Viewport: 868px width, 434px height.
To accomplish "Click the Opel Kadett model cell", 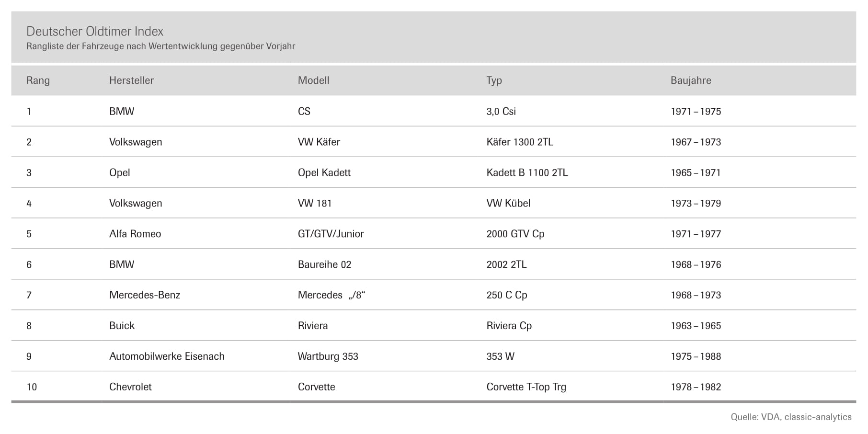I will click(324, 172).
